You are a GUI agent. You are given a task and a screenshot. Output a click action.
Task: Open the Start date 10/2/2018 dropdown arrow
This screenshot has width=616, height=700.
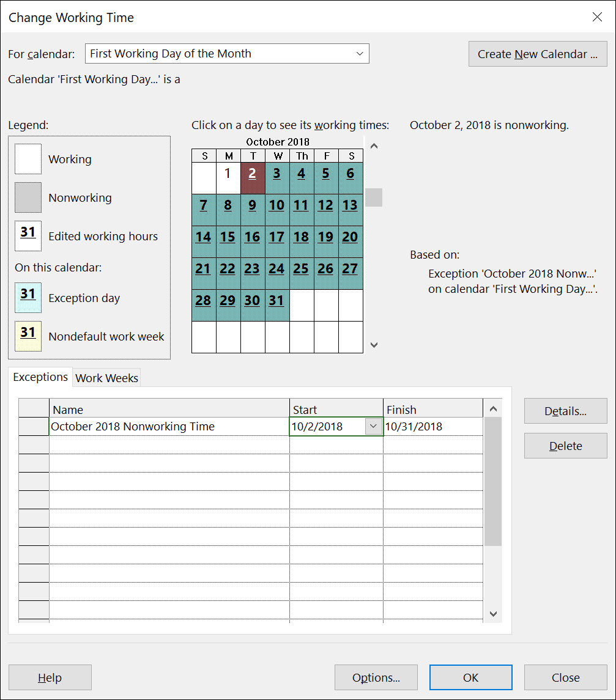[x=373, y=426]
